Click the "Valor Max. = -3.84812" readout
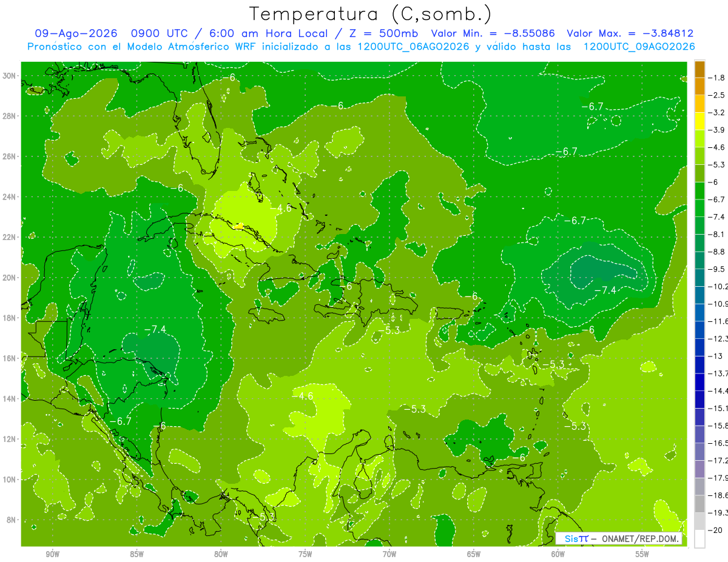Screen dimensions: 728x562 630,34
